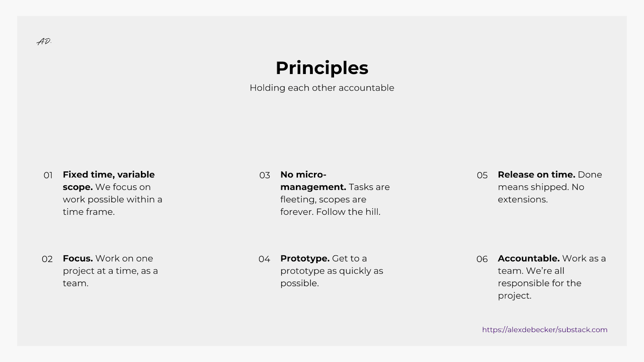644x362 pixels.
Task: Click the number 01 marker
Action: coord(48,175)
